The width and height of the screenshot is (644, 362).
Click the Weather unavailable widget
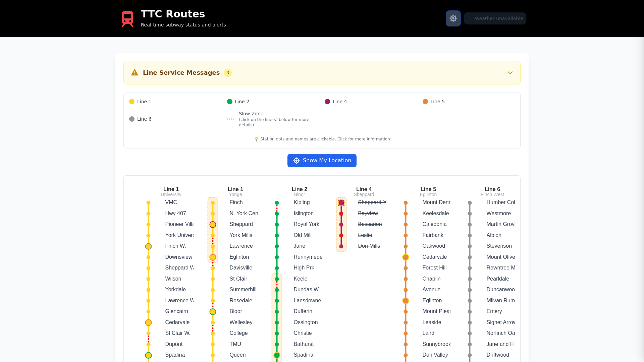point(495,18)
